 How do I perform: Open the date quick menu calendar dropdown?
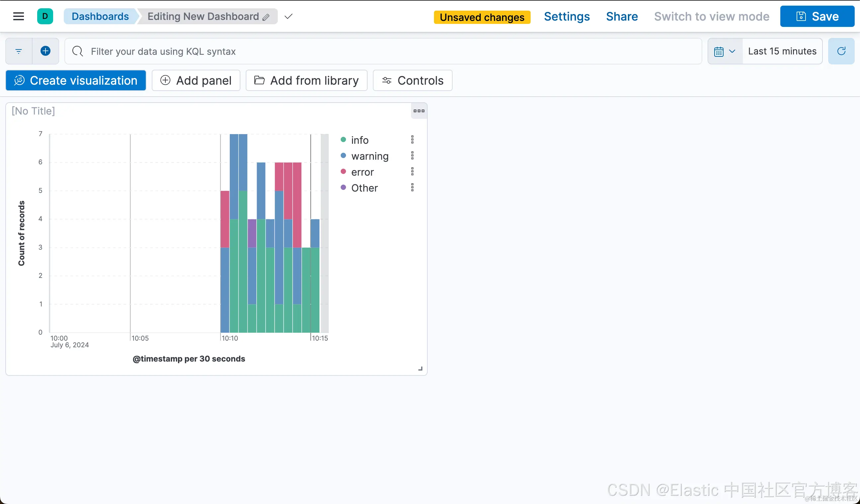(x=725, y=51)
